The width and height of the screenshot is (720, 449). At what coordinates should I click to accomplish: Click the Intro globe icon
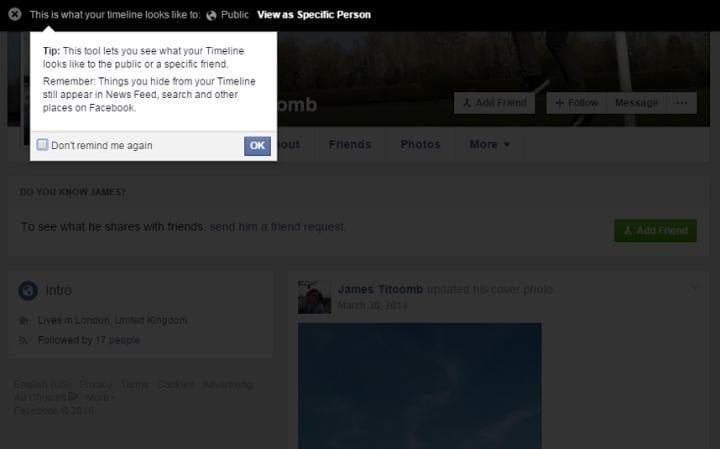click(28, 291)
